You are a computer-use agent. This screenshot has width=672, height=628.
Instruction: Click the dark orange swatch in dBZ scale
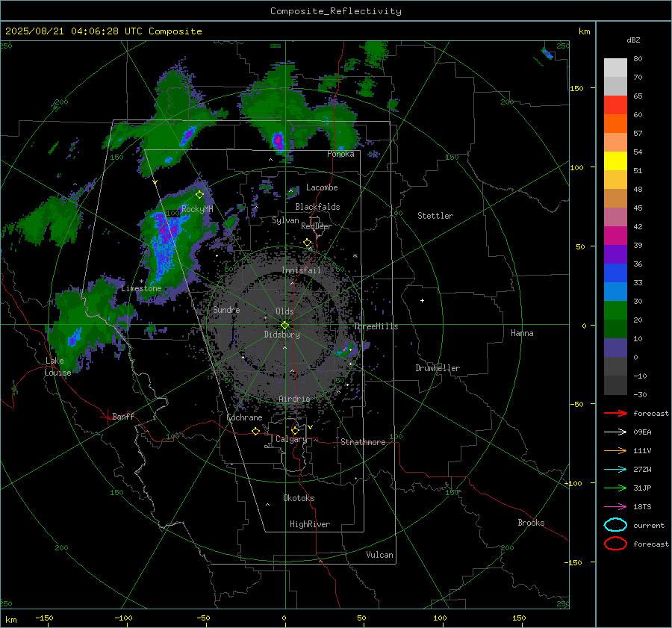pyautogui.click(x=615, y=124)
